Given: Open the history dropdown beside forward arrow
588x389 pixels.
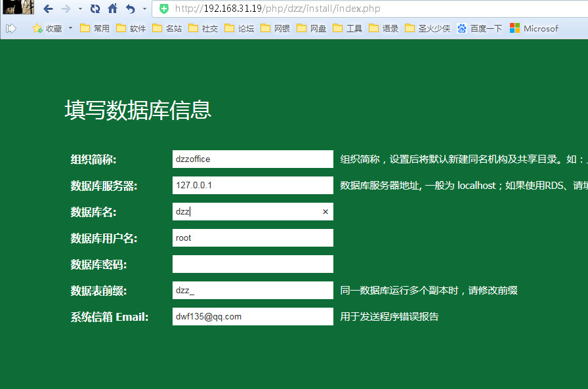Looking at the screenshot, I should point(80,9).
